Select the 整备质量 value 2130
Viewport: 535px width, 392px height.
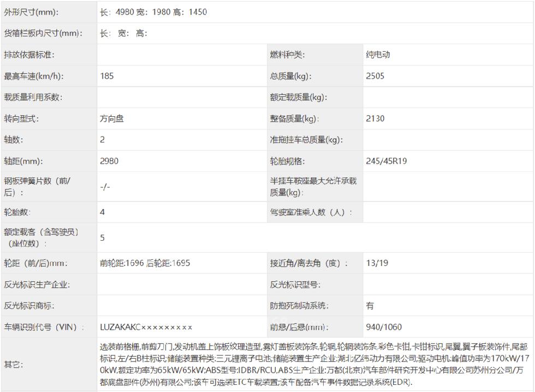pyautogui.click(x=375, y=118)
